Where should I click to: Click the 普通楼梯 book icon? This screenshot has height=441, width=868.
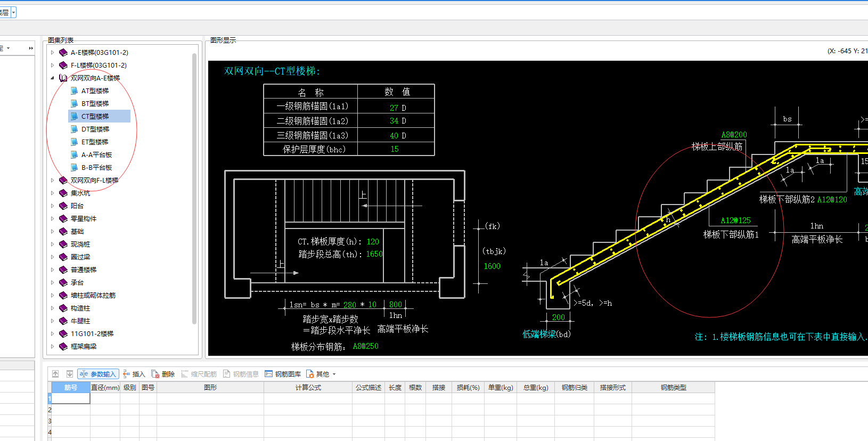(63, 269)
